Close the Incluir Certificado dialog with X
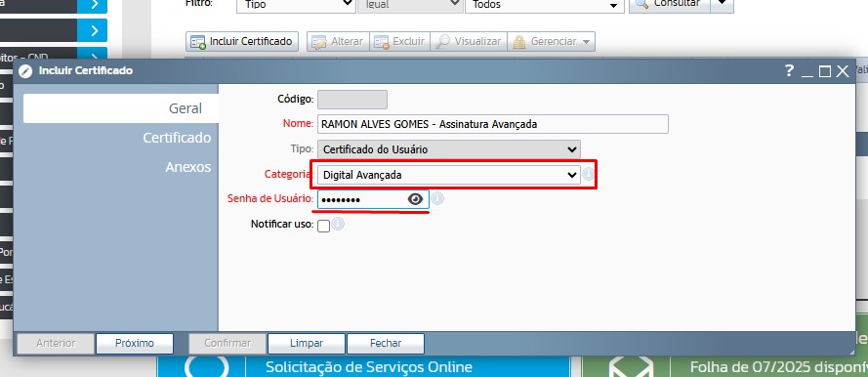The height and width of the screenshot is (377, 868). point(843,71)
